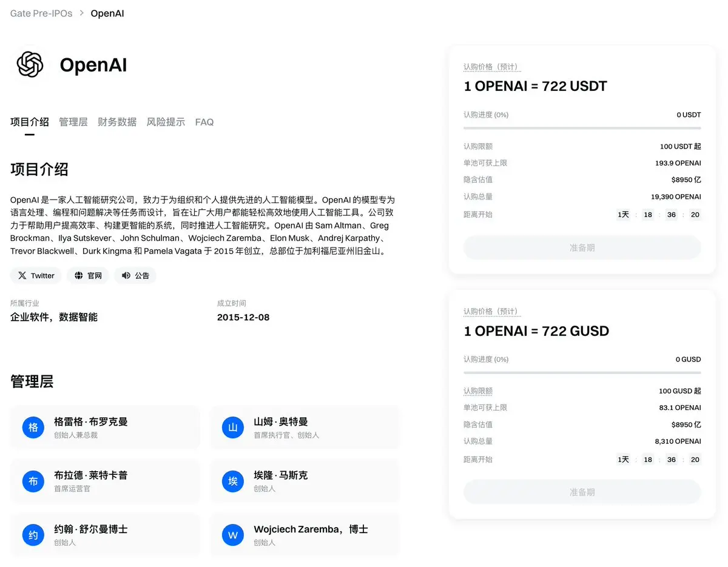The width and height of the screenshot is (728, 567).
Task: Navigate to Gate Pre-IPOs breadcrumb
Action: pos(41,13)
